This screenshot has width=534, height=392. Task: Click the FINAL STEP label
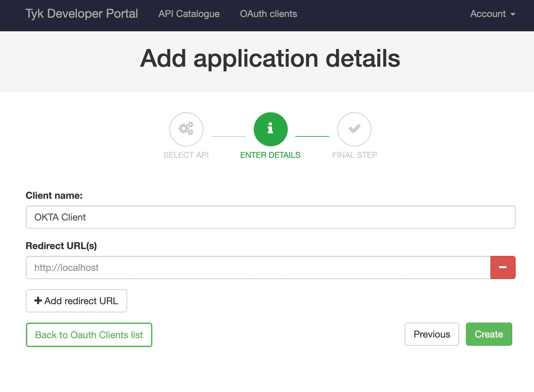[x=354, y=155]
